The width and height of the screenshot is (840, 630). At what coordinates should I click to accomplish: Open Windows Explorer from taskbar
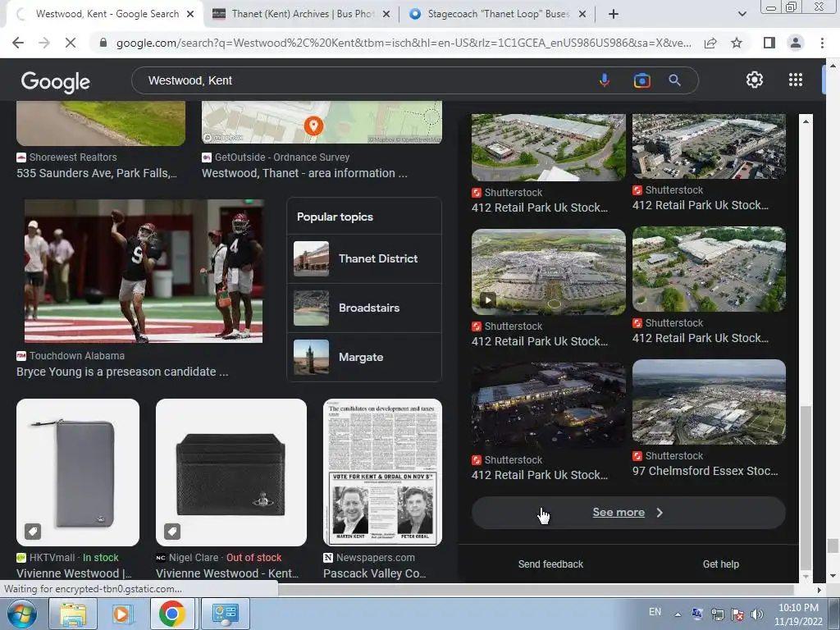tap(73, 614)
